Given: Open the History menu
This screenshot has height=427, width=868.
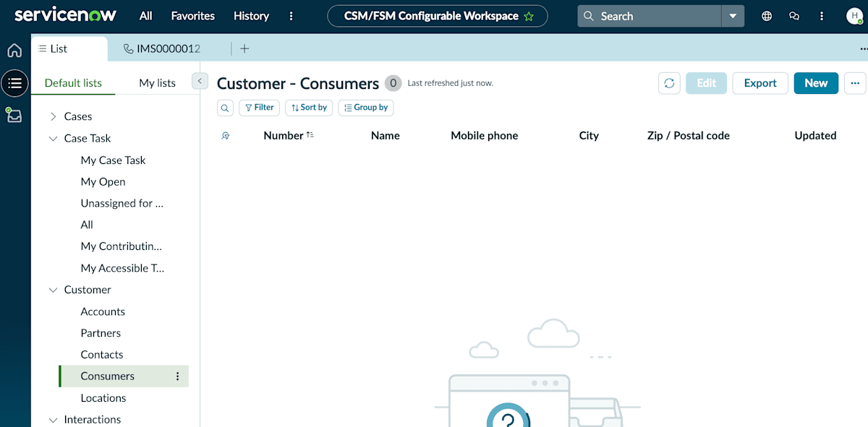Looking at the screenshot, I should click(x=251, y=16).
